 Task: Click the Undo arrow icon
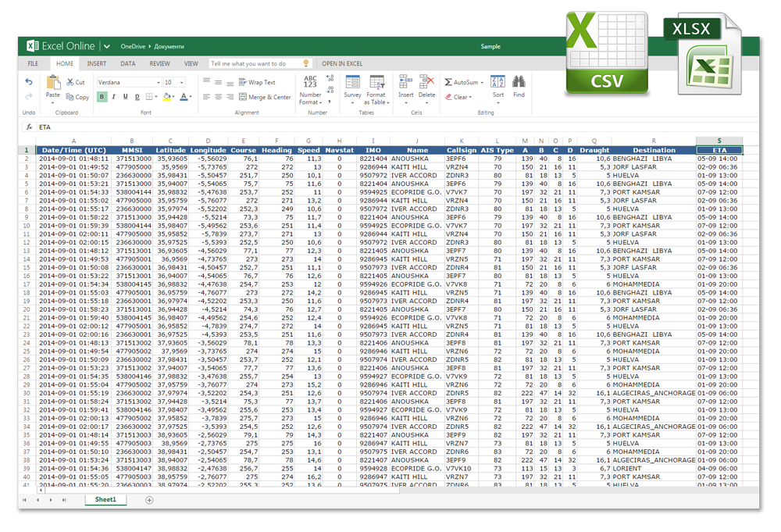(29, 82)
